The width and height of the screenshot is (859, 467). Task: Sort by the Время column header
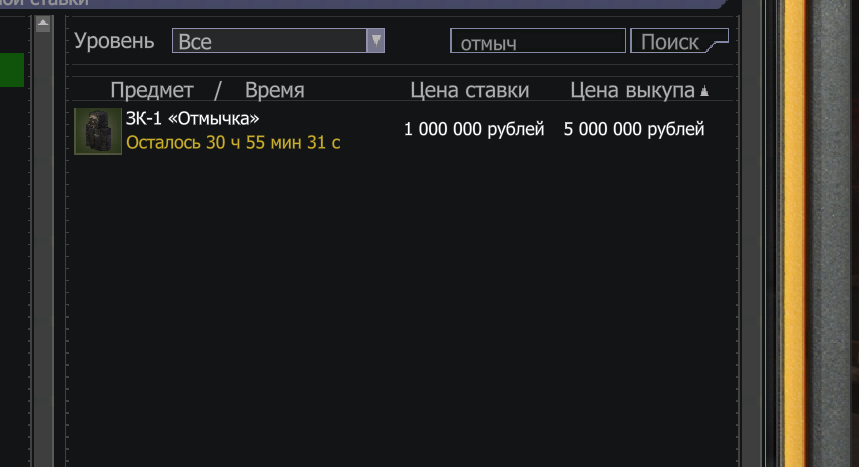[274, 90]
